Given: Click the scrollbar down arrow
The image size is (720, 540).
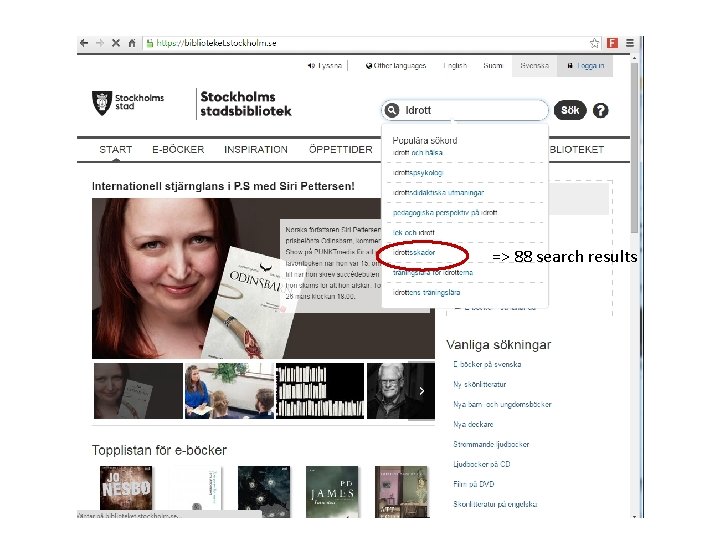Looking at the screenshot, I should click(634, 516).
